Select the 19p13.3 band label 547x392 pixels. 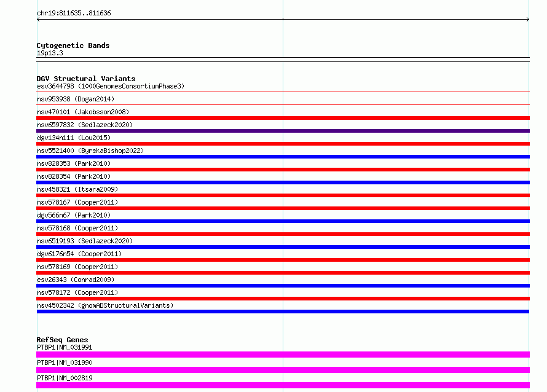tap(50, 53)
